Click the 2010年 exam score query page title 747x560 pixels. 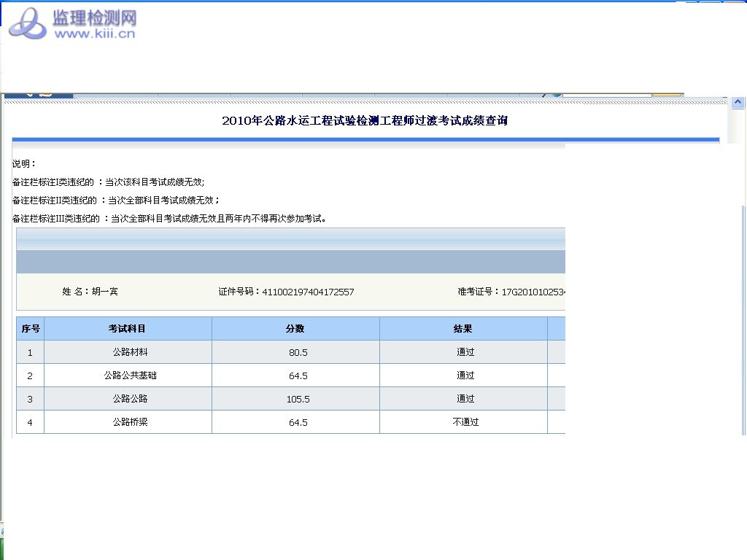pos(365,121)
